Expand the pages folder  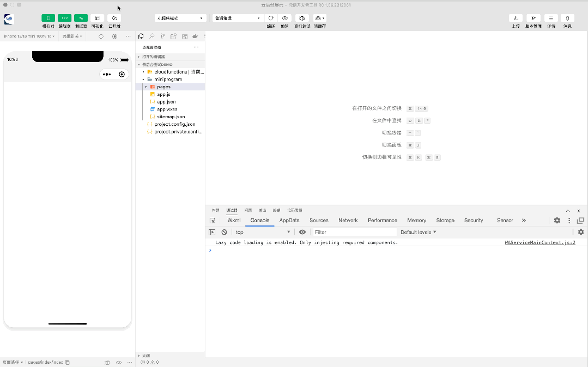click(x=170, y=87)
